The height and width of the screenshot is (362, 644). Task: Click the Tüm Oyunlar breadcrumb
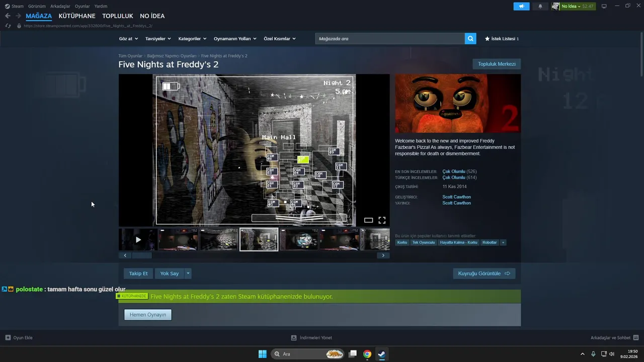coord(130,56)
